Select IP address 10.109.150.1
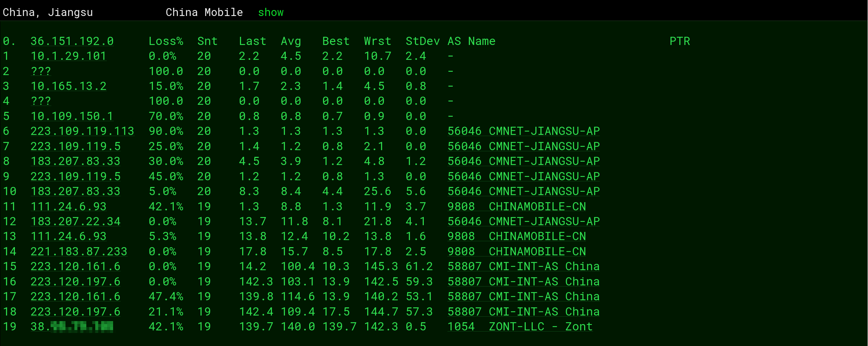Viewport: 868px width, 346px height. (x=72, y=116)
